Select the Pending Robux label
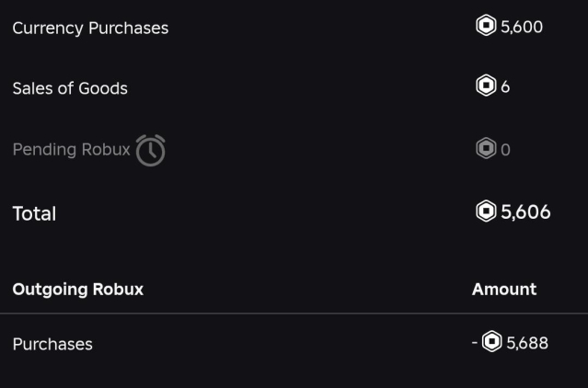588x388 pixels. pos(71,149)
